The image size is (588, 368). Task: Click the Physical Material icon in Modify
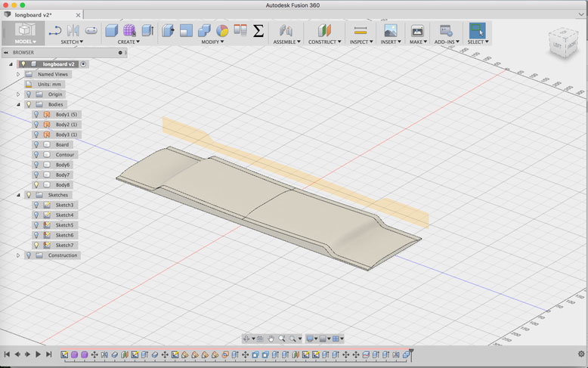[x=240, y=29]
